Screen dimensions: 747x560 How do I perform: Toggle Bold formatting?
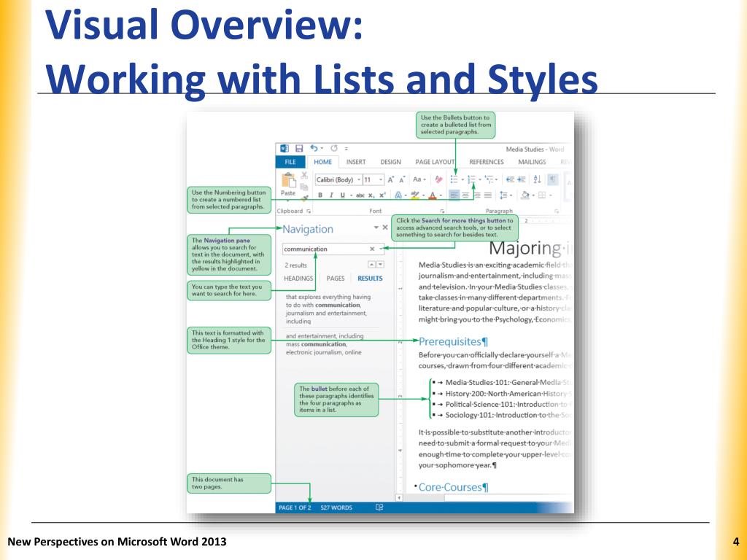pyautogui.click(x=320, y=195)
